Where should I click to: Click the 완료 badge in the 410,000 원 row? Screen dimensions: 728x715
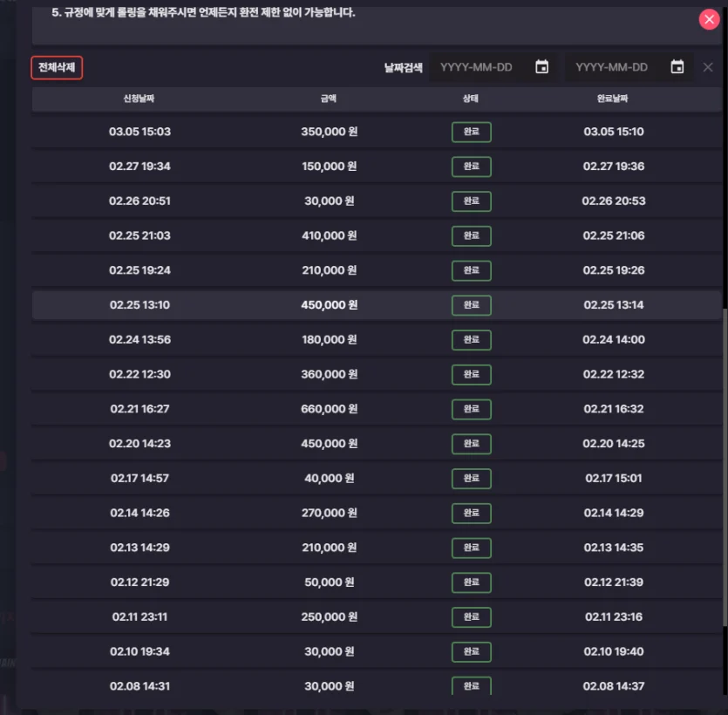472,235
